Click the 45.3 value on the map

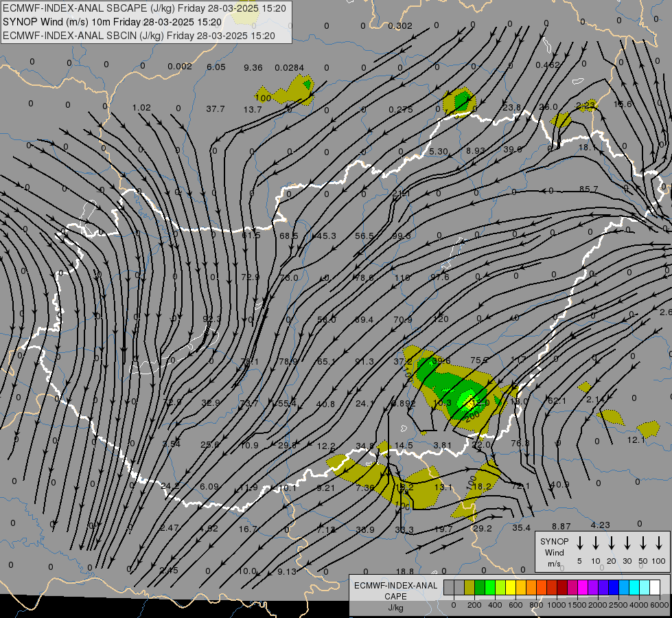tap(327, 236)
